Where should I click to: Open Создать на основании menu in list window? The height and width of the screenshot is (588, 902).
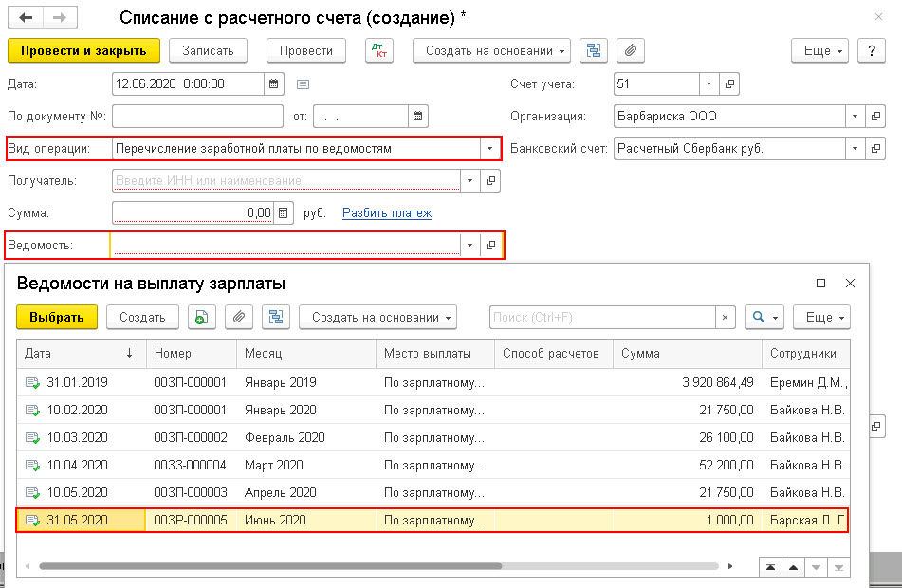coord(377,317)
